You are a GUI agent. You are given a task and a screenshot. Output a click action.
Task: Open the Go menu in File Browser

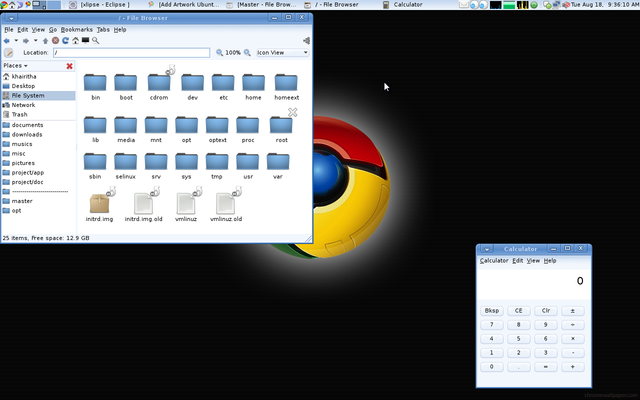click(x=53, y=30)
